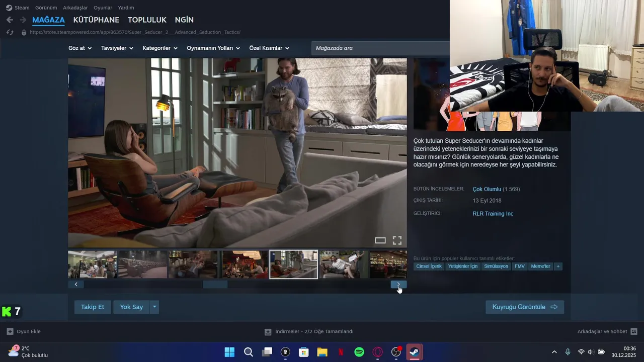The width and height of the screenshot is (644, 362).
Task: Click the thumbnail strip scrollbar handle
Action: [215, 284]
